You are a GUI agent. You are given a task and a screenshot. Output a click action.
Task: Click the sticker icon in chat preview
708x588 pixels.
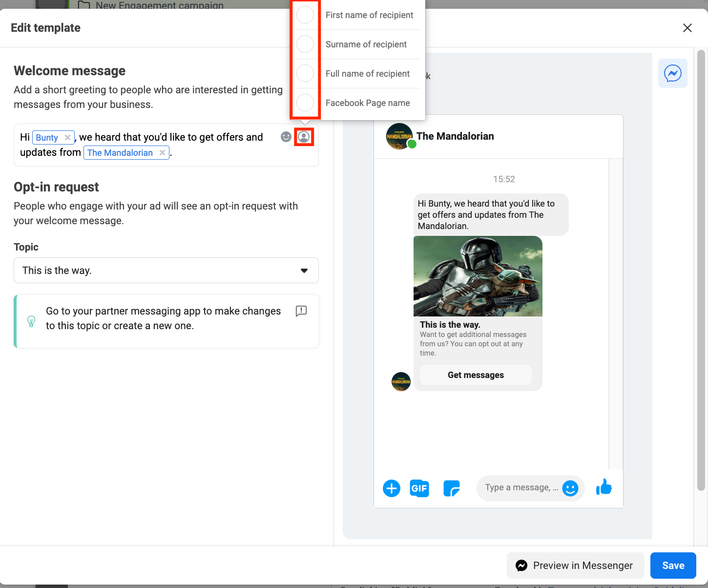[x=452, y=488]
